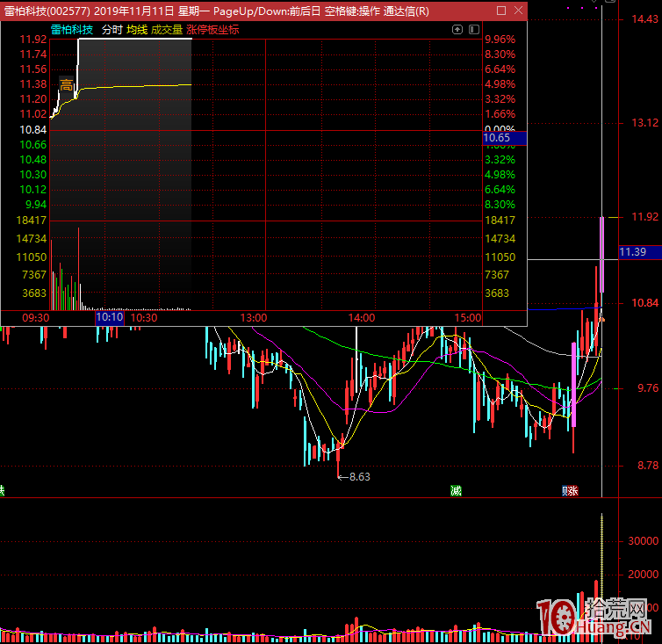Click the yellow 均线 legend label
This screenshot has height=644, width=662.
tap(137, 30)
